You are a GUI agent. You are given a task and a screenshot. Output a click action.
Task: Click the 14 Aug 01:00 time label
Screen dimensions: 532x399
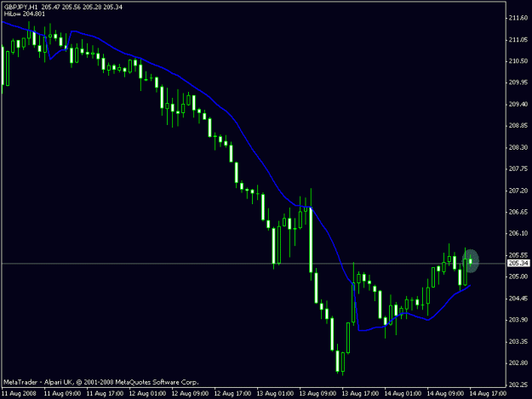[403, 393]
